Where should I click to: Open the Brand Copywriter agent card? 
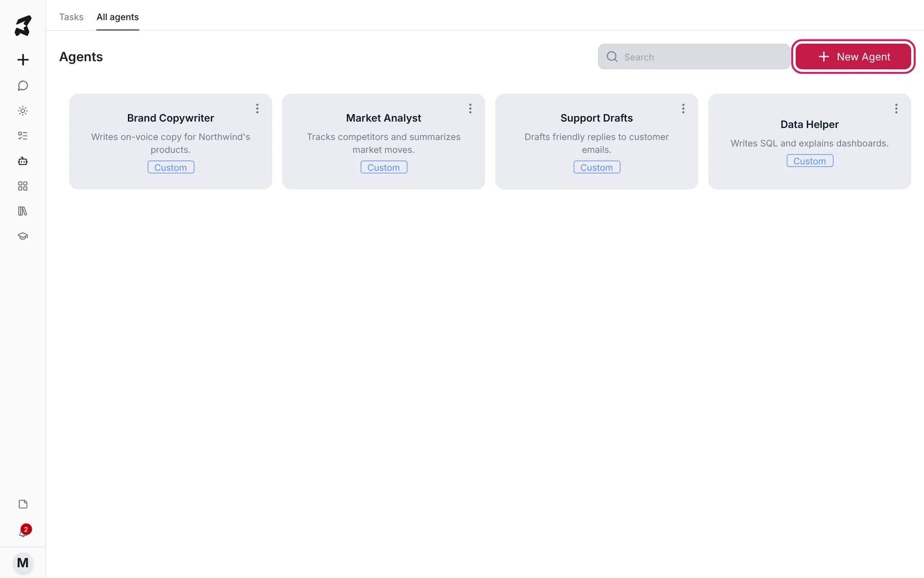(170, 141)
